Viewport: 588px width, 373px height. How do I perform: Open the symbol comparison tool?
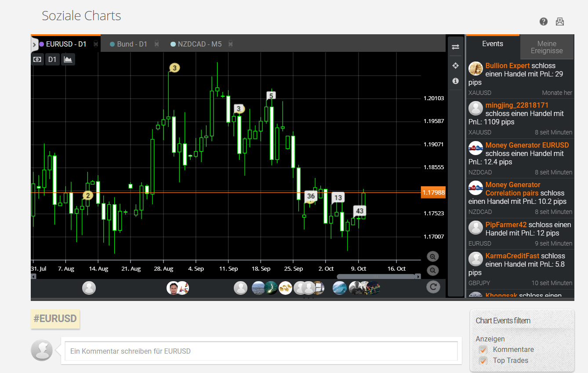click(x=456, y=47)
